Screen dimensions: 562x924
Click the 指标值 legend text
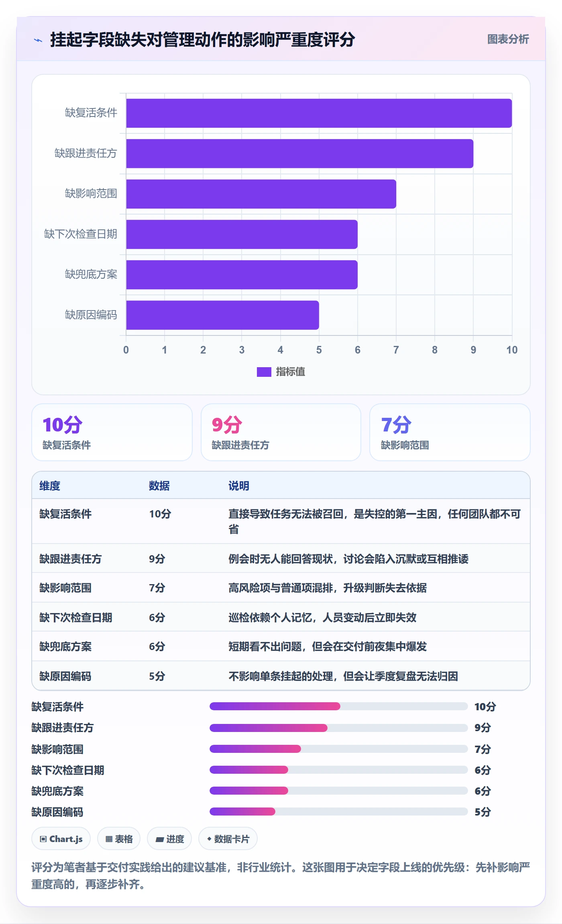[x=290, y=372]
